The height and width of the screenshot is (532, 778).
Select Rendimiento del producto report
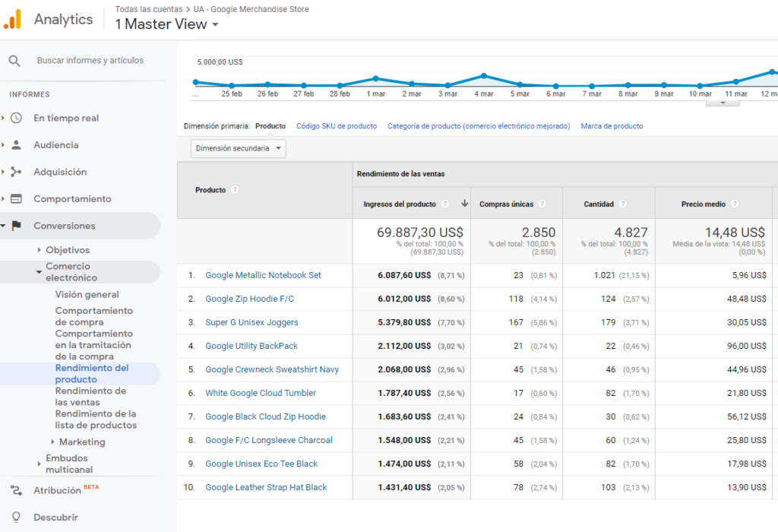click(x=92, y=374)
